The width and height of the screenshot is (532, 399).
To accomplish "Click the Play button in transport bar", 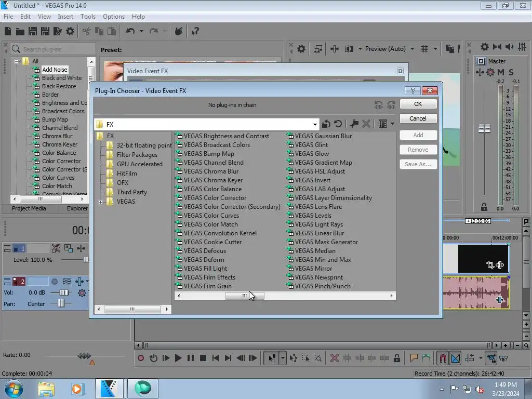I will point(178,358).
